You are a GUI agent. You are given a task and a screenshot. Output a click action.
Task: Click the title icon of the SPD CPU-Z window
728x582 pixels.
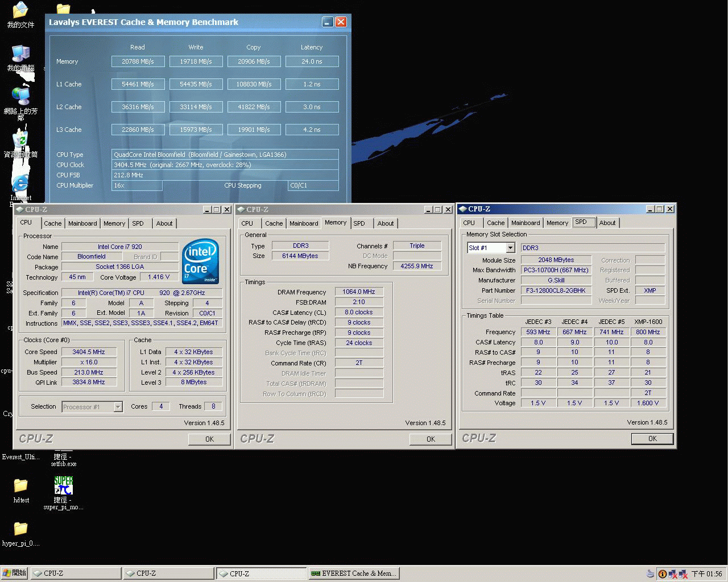(463, 209)
